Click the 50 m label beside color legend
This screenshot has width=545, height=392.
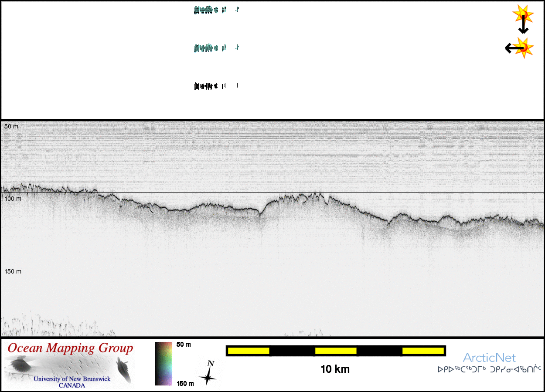pos(184,345)
